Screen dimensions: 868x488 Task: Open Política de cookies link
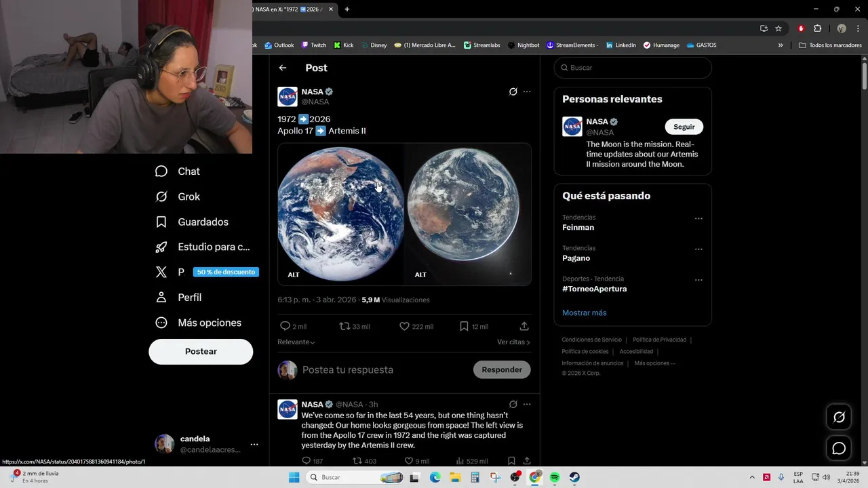click(x=585, y=351)
